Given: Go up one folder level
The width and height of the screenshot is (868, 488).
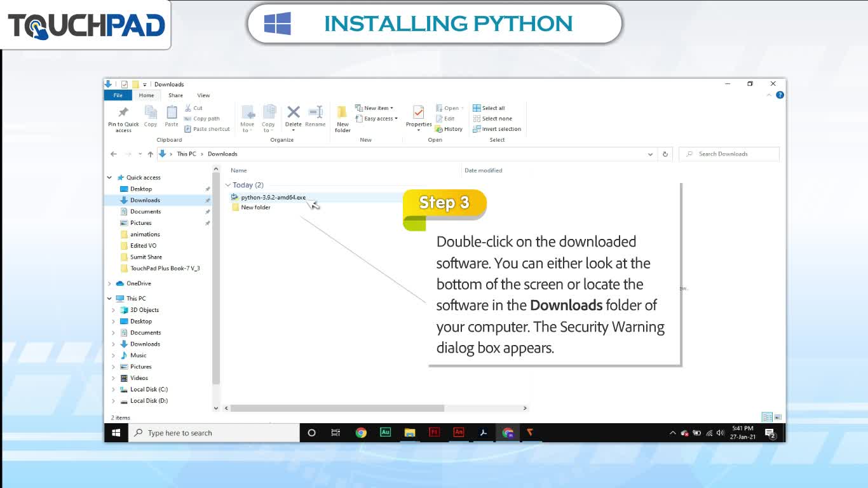Looking at the screenshot, I should (150, 154).
